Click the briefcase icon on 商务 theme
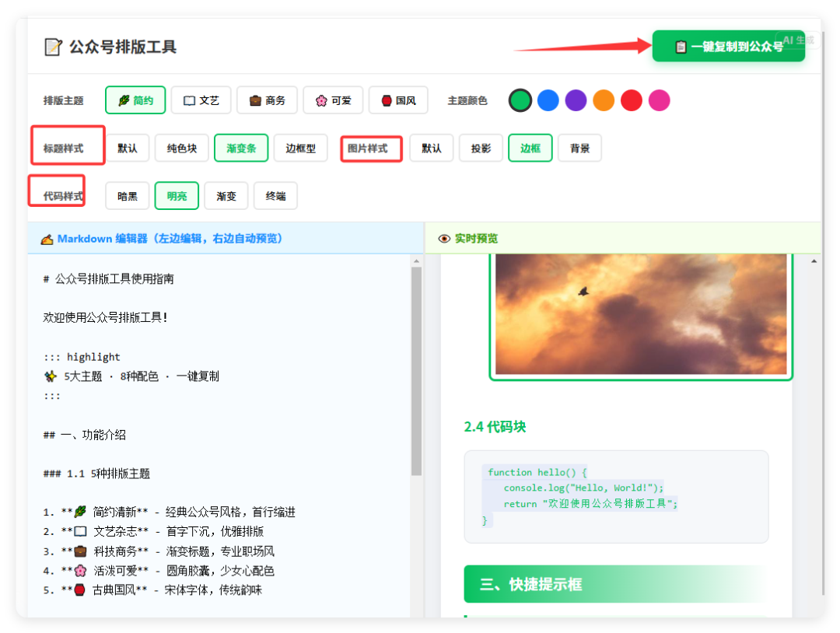Screen dimensions: 840x633 click(x=256, y=100)
